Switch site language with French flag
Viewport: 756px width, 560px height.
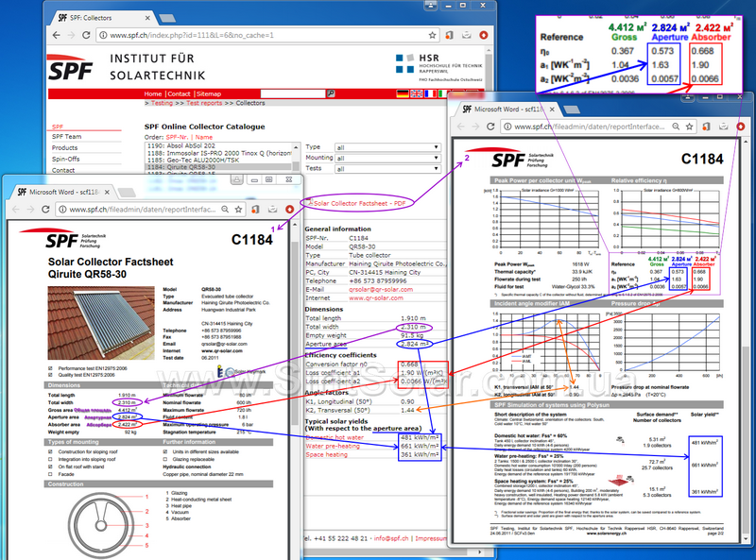click(x=430, y=93)
